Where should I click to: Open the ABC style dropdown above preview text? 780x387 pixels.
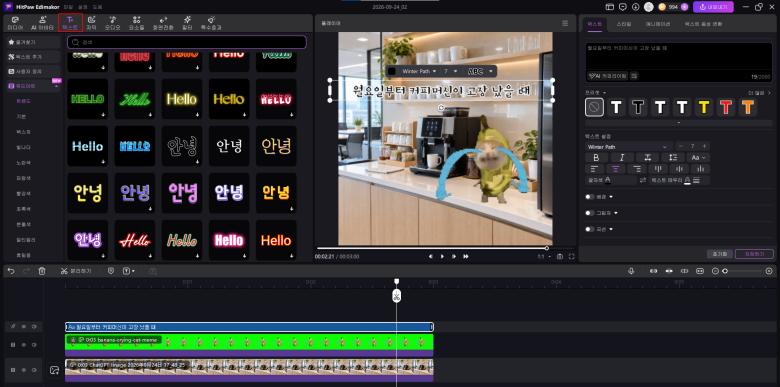[x=479, y=72]
